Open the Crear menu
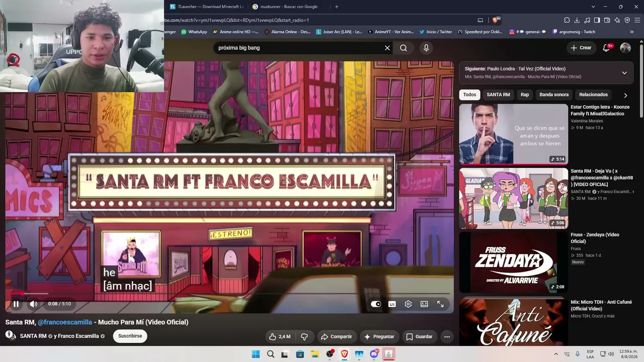Viewport: 644px width, 362px height. [x=581, y=48]
